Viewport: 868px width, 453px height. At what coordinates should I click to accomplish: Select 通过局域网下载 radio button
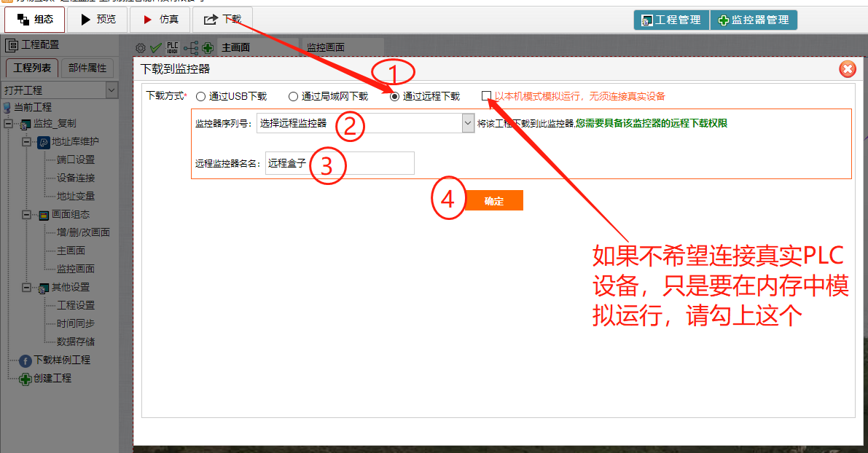coord(293,96)
